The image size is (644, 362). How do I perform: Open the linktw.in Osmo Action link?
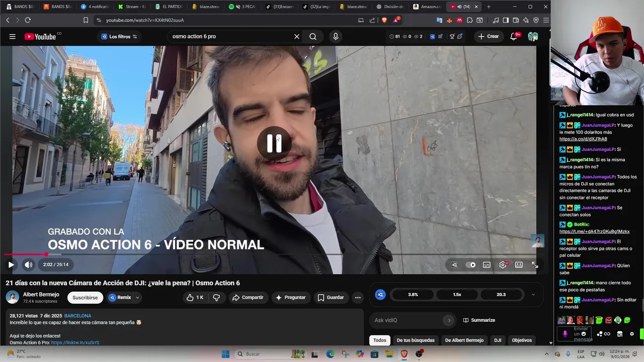coord(75,342)
